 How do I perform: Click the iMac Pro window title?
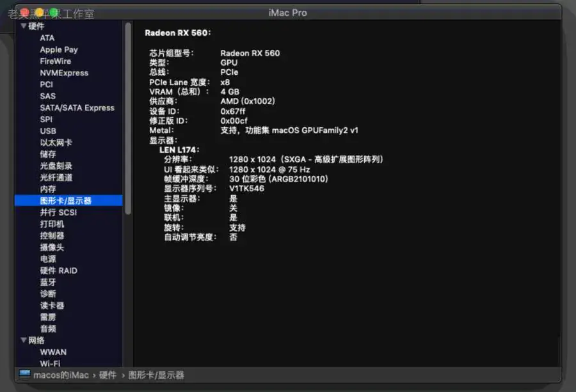pos(287,13)
